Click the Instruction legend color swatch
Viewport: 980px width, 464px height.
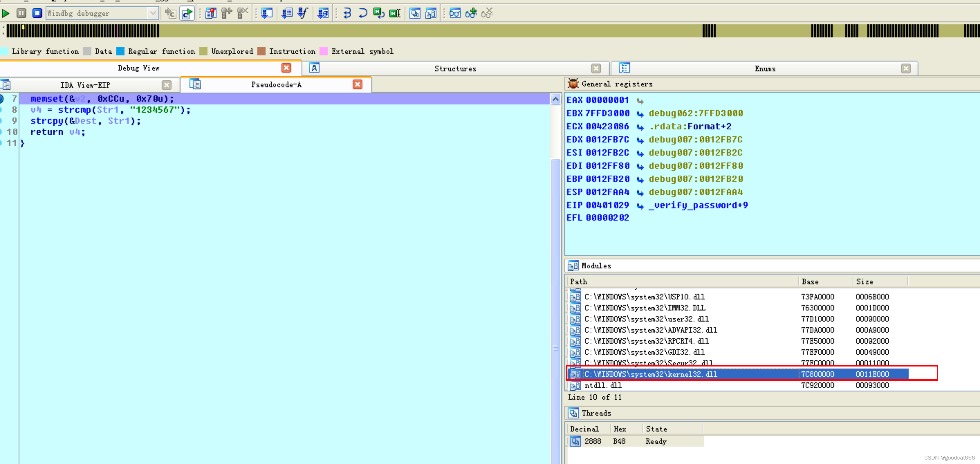click(261, 51)
